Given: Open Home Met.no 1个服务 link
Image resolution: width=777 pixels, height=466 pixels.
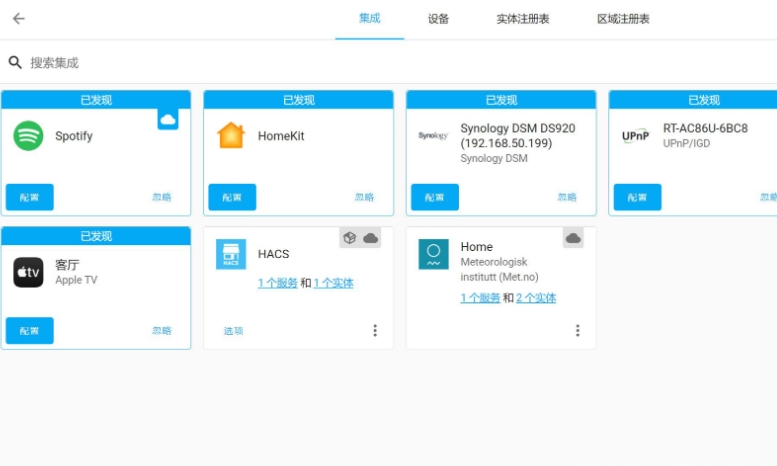Looking at the screenshot, I should [480, 298].
